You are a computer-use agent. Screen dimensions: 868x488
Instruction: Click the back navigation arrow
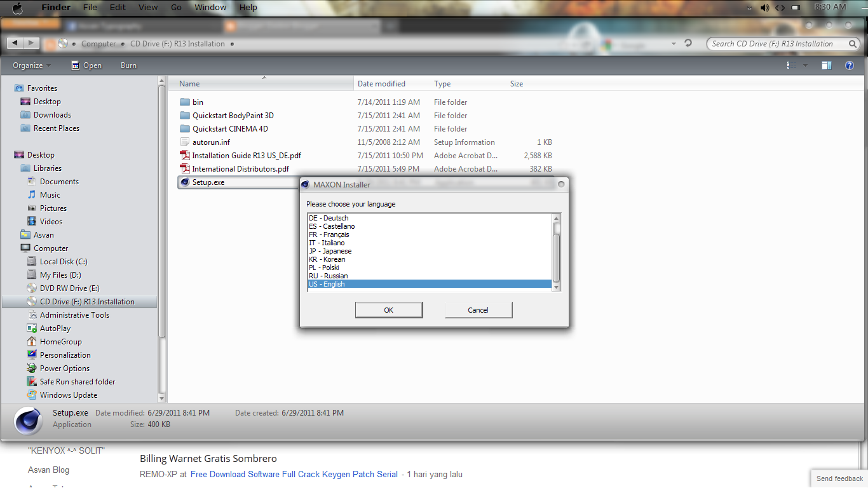(x=15, y=43)
